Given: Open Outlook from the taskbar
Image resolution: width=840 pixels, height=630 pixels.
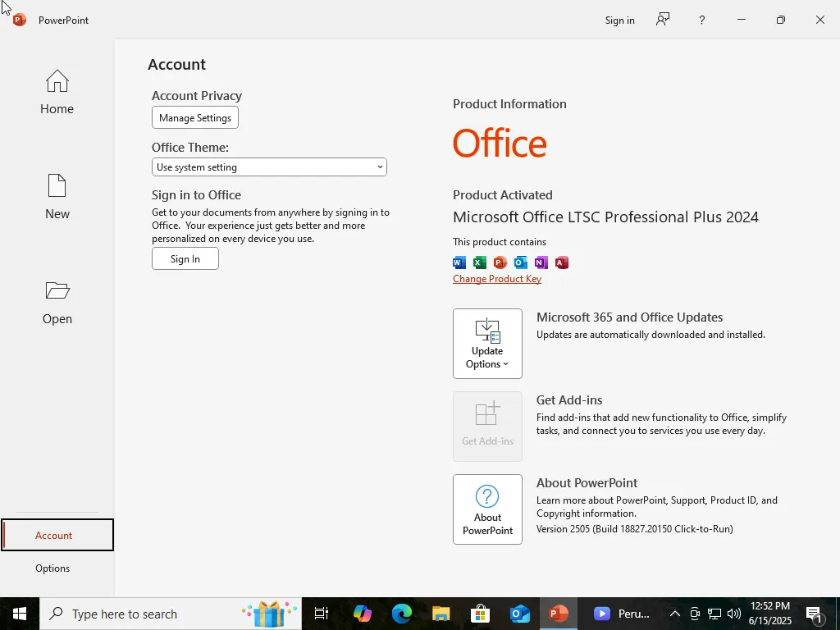Looking at the screenshot, I should [520, 614].
